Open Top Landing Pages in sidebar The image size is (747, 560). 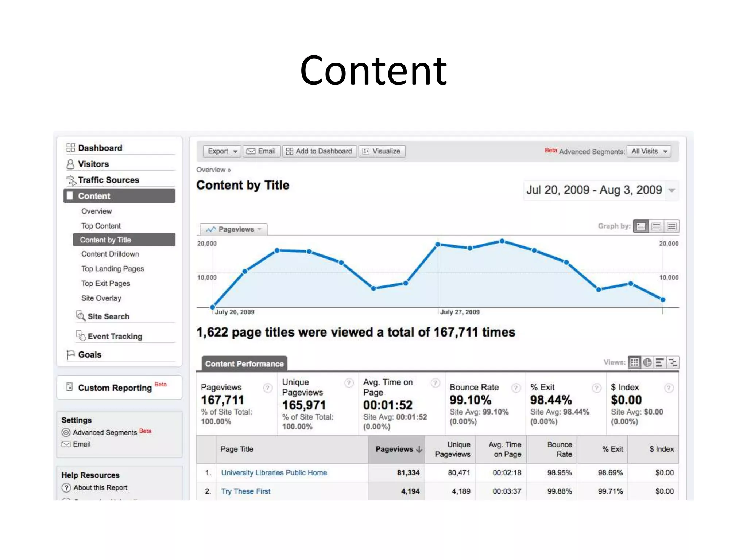(x=112, y=269)
